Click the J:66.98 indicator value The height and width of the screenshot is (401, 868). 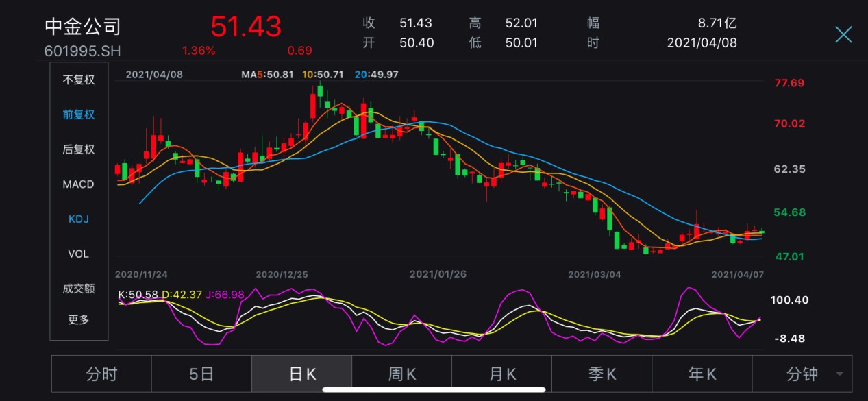click(x=225, y=295)
